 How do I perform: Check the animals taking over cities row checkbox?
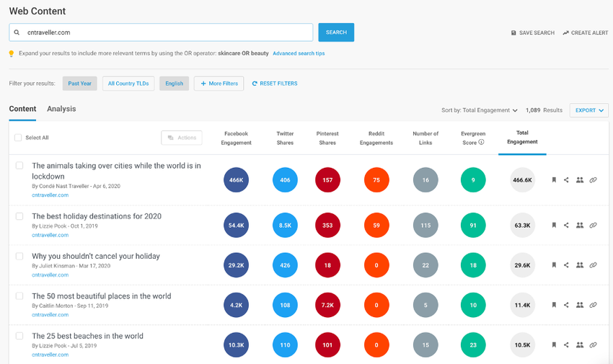tap(19, 166)
